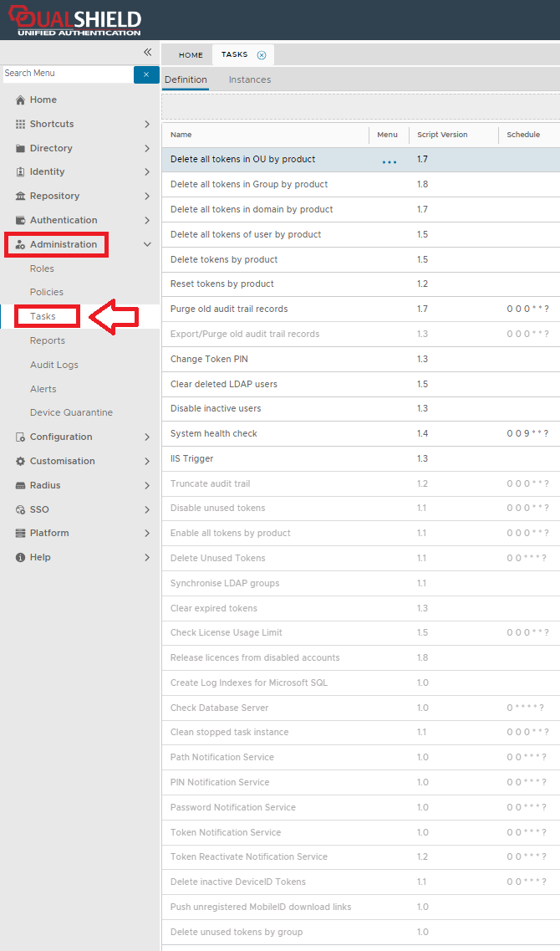Viewport: 560px width, 951px height.
Task: Collapse the sidebar with double chevron icon
Action: click(147, 52)
